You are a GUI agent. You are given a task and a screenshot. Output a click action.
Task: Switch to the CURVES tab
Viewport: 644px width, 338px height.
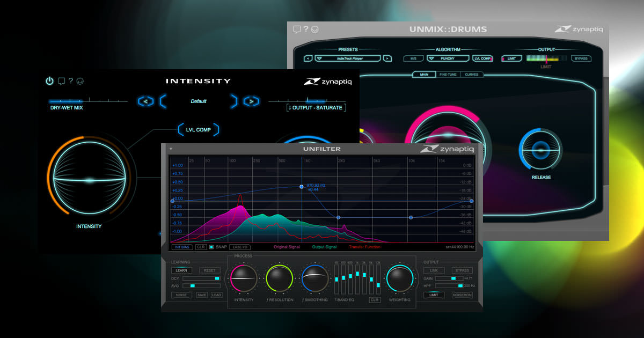[x=472, y=75]
